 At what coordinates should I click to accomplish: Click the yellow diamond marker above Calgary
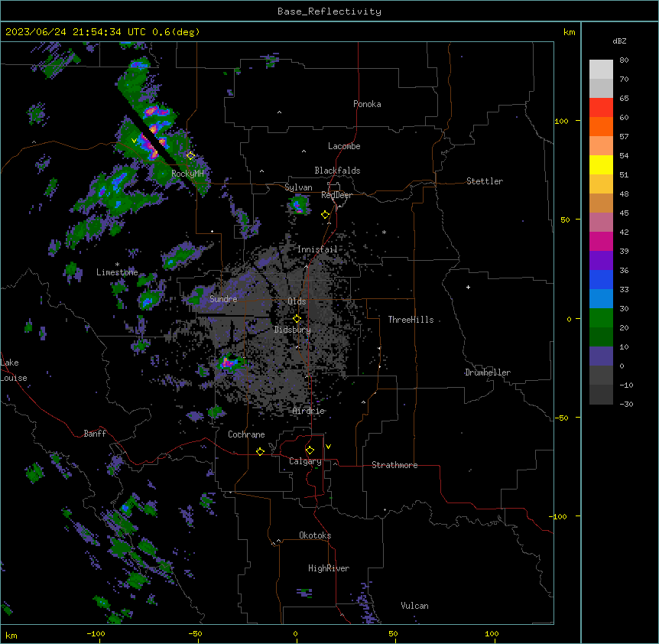coord(310,450)
